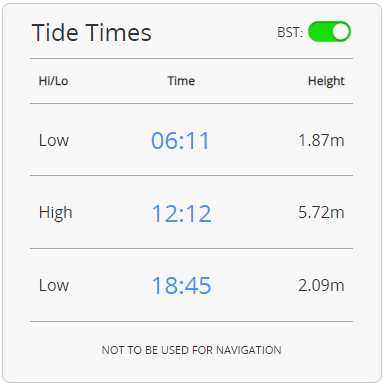
Task: Toggle the BST time switch
Action: click(329, 32)
